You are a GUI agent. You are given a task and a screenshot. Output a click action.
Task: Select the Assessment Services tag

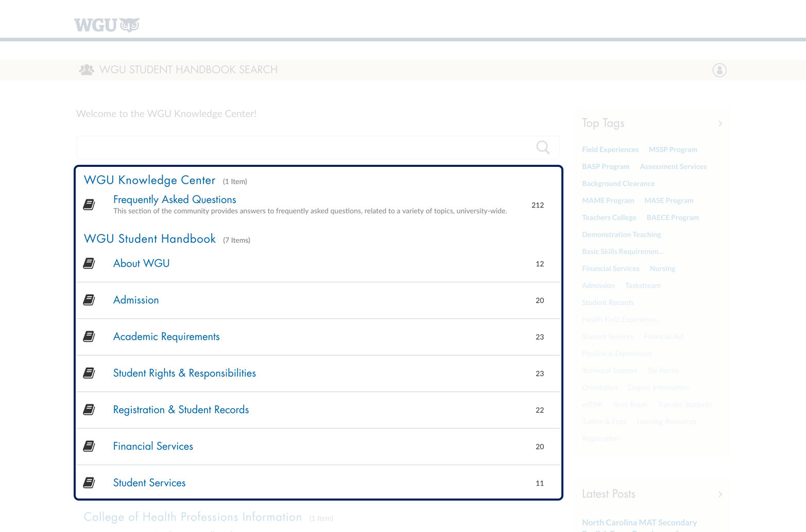(x=673, y=166)
